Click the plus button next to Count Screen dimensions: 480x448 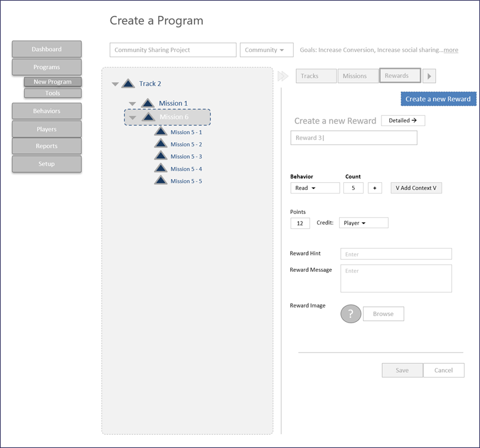(x=374, y=188)
